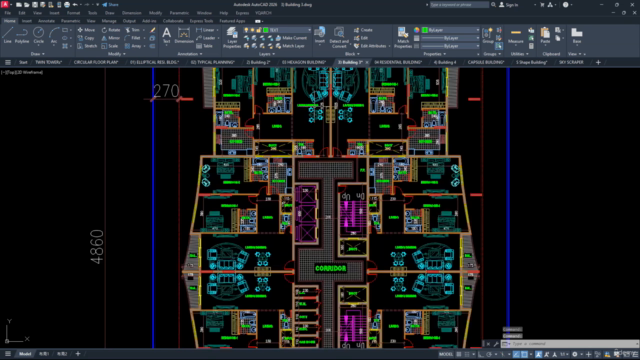Click the TEXT layer green color swatch
Viewport: 640px width, 360px height.
[266, 30]
